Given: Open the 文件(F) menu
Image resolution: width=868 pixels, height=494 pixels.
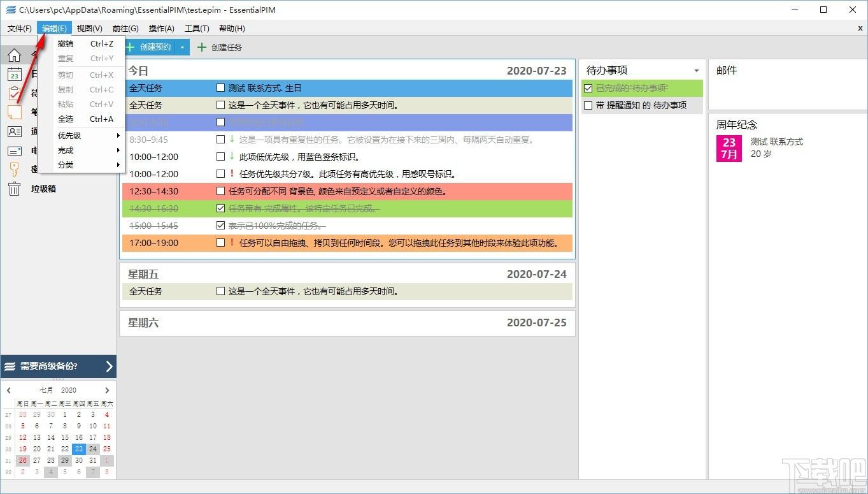Looking at the screenshot, I should (x=20, y=28).
